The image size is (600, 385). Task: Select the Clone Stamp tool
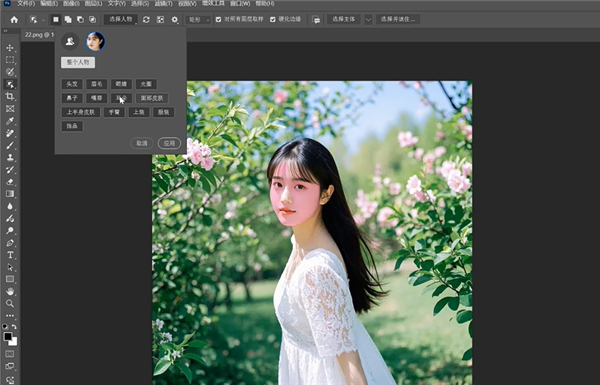pos(10,157)
